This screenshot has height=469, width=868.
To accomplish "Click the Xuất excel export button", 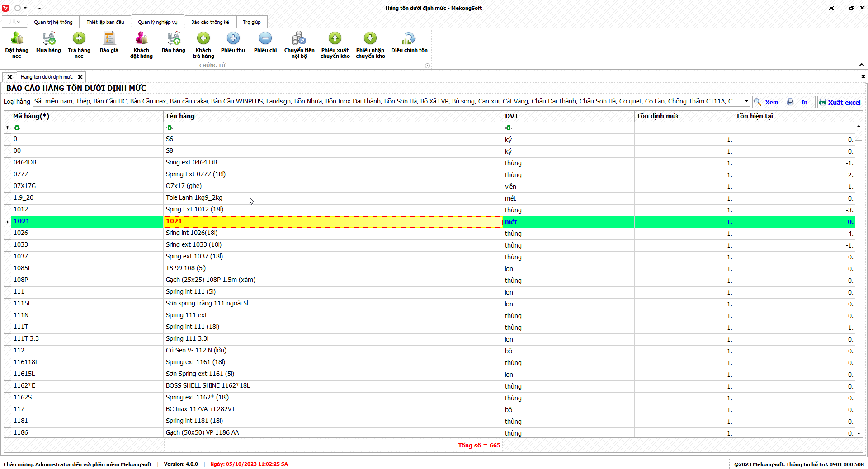I will point(840,103).
